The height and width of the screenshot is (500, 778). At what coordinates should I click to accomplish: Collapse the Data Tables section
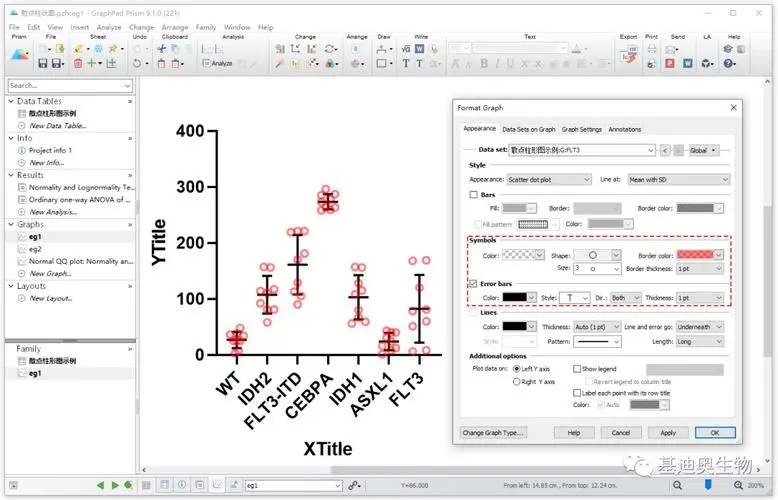11,101
